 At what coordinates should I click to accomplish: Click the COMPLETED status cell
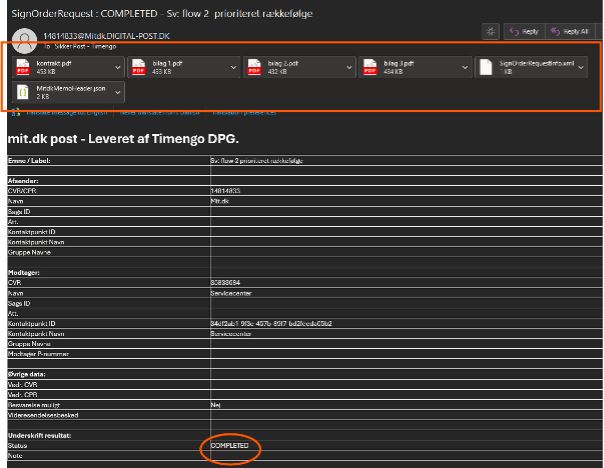229,445
